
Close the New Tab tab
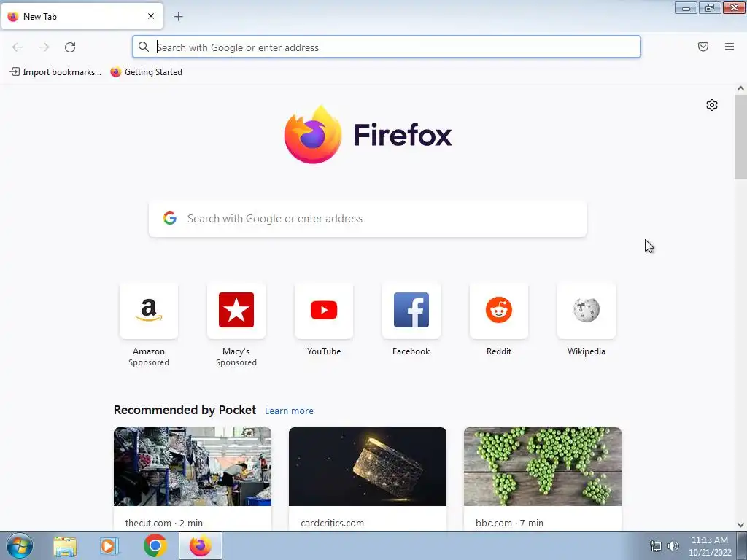[x=151, y=16]
